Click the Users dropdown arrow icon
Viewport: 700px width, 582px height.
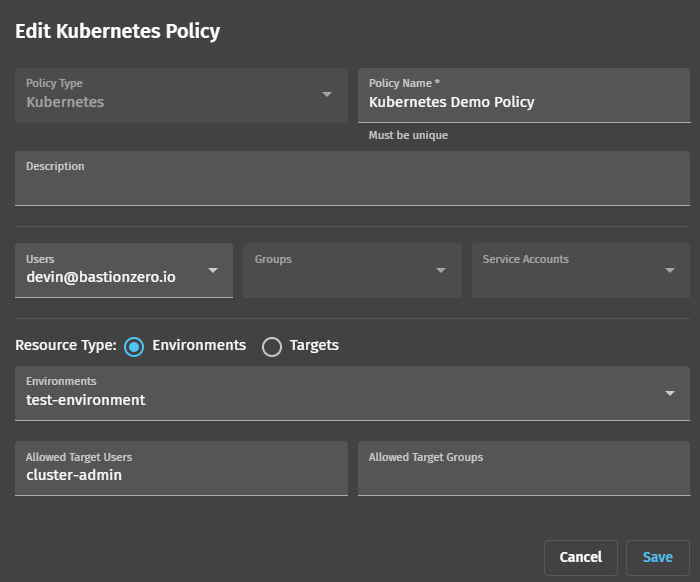pyautogui.click(x=213, y=270)
